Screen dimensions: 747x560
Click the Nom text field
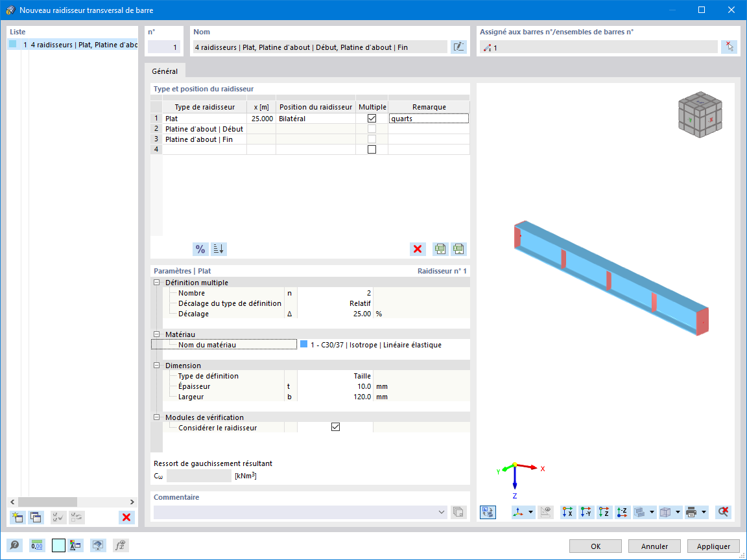tap(320, 47)
